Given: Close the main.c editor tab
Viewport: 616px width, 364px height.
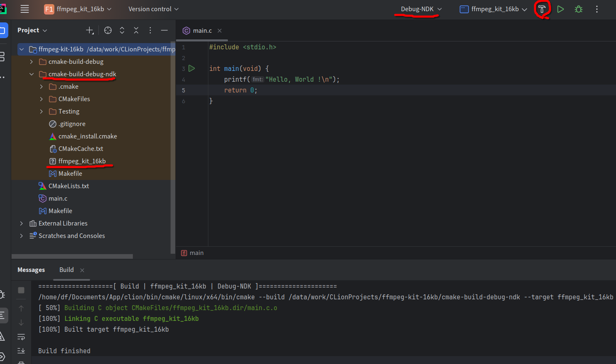Looking at the screenshot, I should coord(220,31).
